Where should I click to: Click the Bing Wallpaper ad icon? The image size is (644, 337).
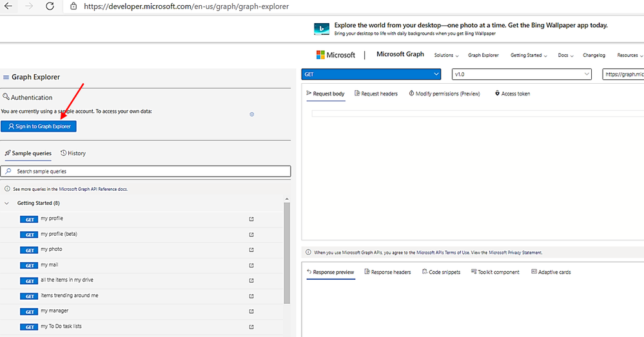click(322, 29)
